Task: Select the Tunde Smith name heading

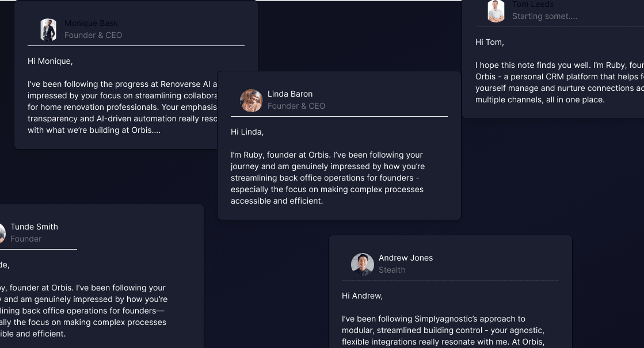Action: [34, 227]
